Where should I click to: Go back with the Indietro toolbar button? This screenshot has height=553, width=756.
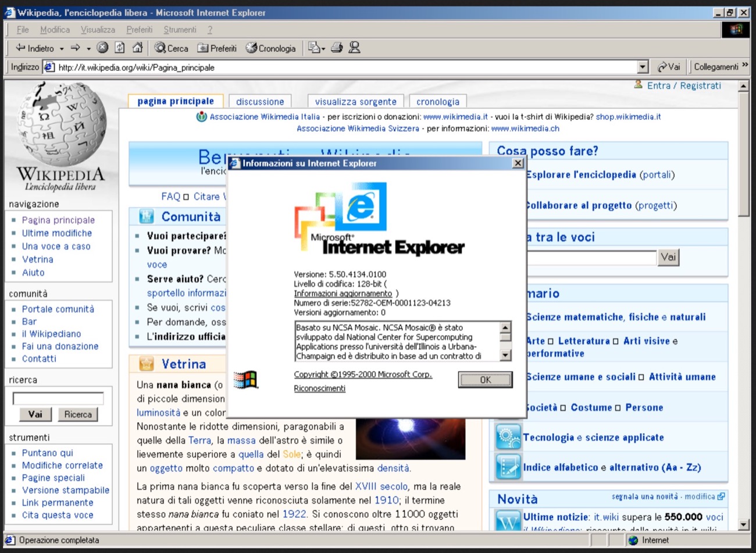point(34,48)
